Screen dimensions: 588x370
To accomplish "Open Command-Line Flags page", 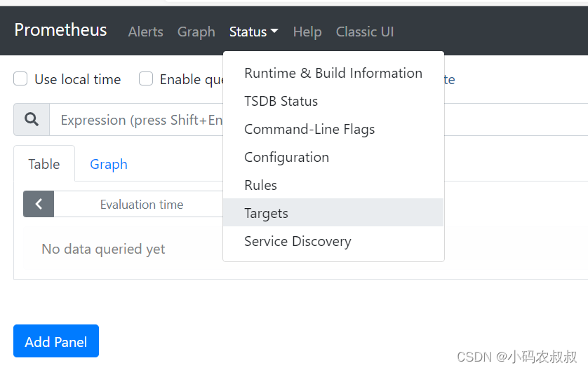I will click(309, 129).
